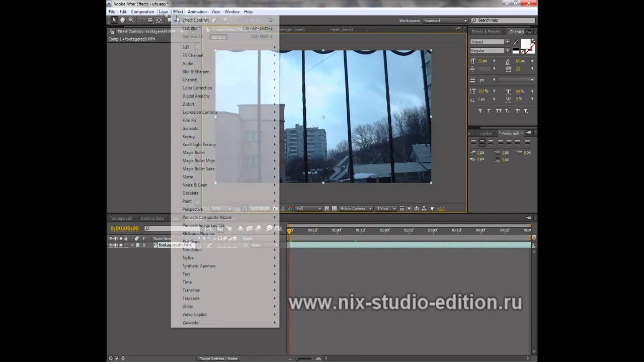
Task: Apply Subscript text style
Action: click(x=526, y=111)
